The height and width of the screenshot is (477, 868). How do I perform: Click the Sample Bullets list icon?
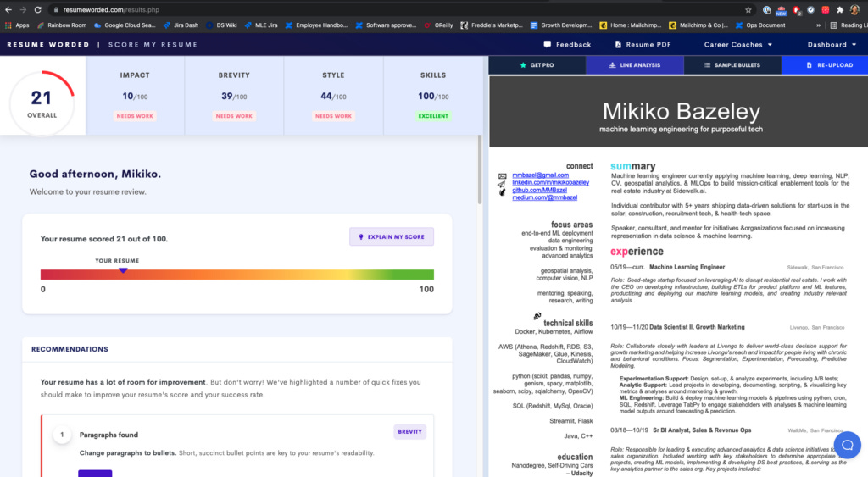tap(707, 64)
